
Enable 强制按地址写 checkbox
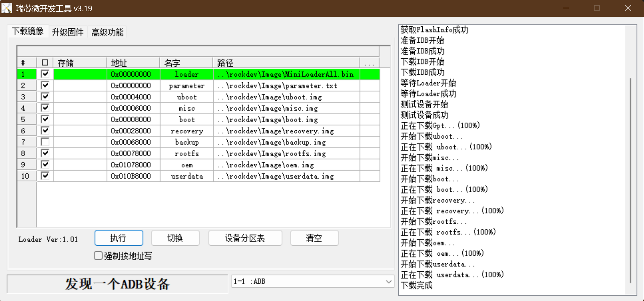(98, 256)
